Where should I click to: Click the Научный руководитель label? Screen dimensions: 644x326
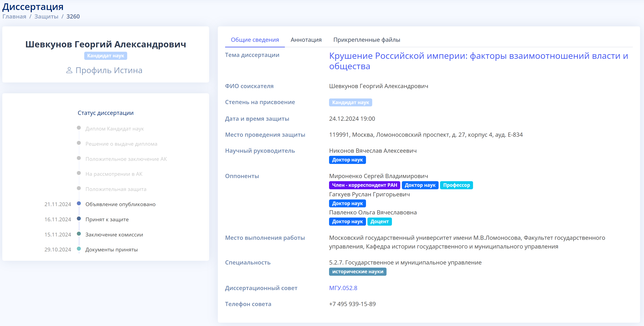coord(260,151)
